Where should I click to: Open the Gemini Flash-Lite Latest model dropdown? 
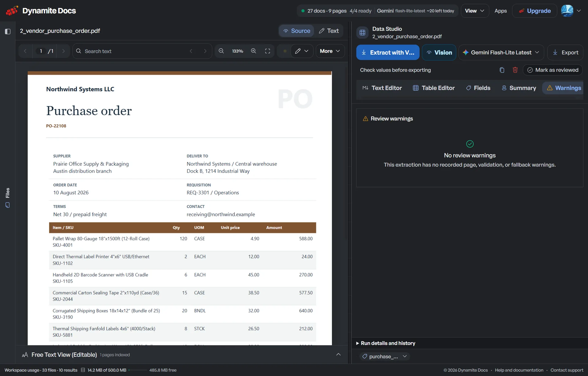(501, 52)
